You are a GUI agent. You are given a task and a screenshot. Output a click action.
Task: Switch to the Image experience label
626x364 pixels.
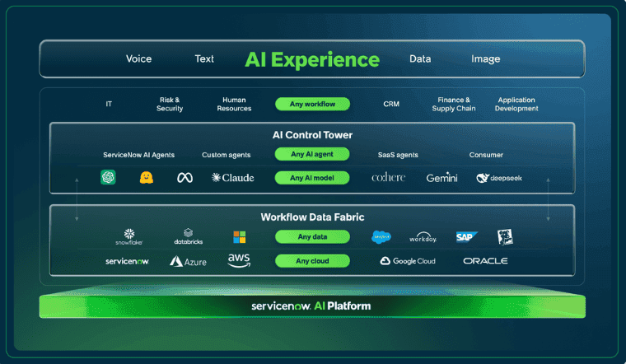[x=485, y=59]
